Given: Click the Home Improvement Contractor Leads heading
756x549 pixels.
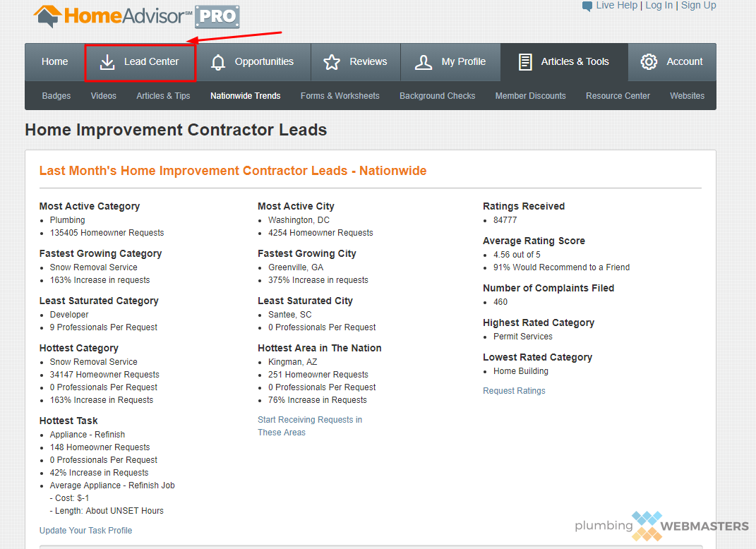Looking at the screenshot, I should point(176,130).
